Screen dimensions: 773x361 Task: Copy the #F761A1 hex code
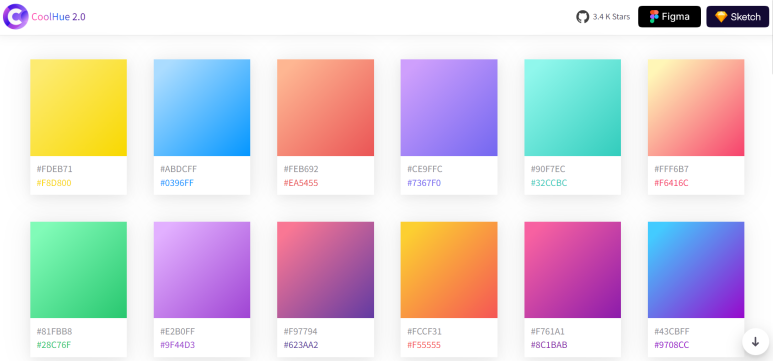[548, 331]
